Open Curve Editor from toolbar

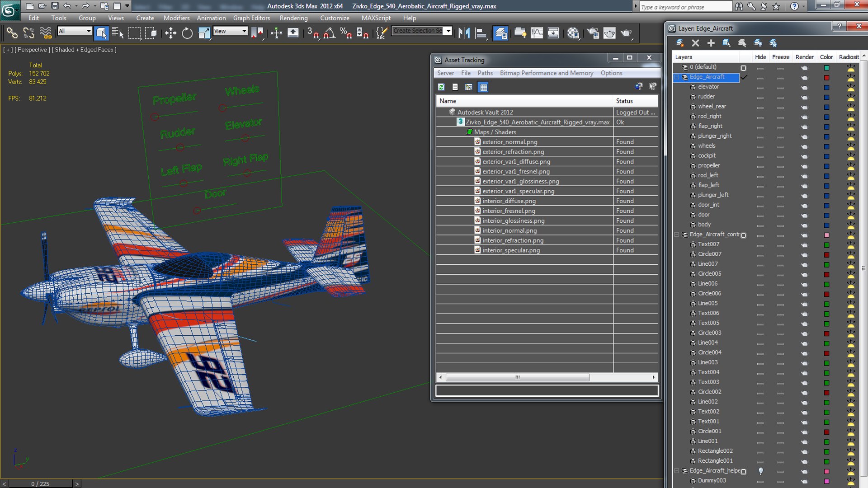point(537,33)
